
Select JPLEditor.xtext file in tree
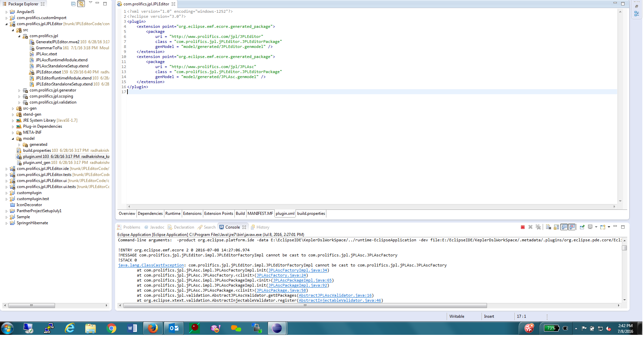48,72
